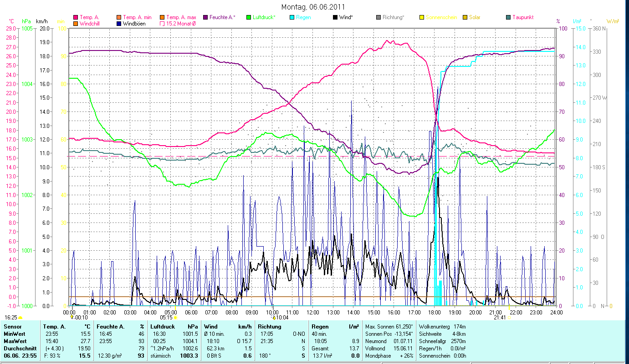Viewport: 629px width, 364px height.
Task: Click the '06.06. 23:55' timestamp cell
Action: point(20,355)
